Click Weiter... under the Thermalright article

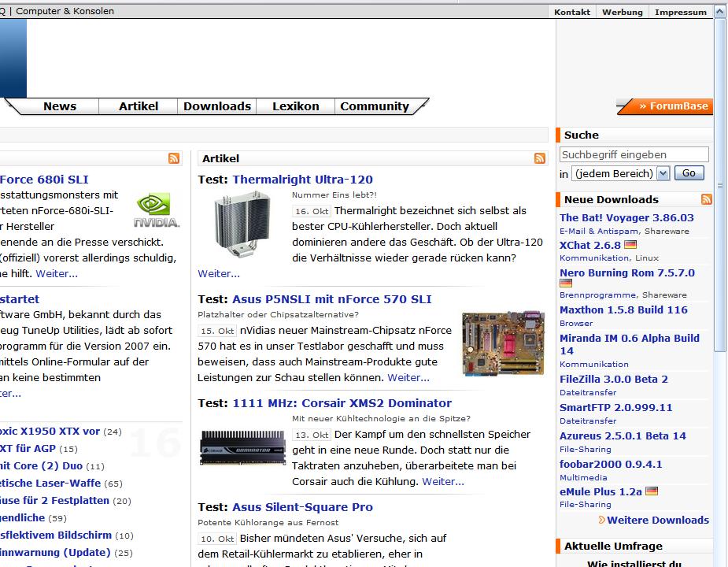click(219, 274)
